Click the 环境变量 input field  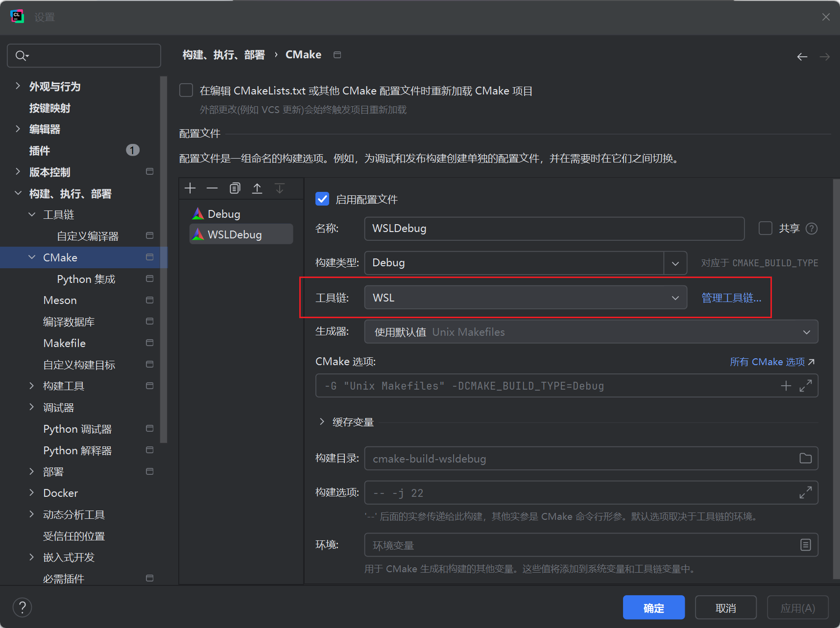[x=591, y=545]
